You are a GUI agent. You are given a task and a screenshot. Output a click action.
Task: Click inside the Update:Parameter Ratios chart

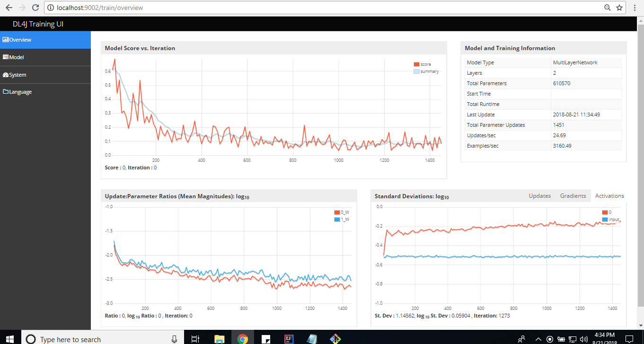(232, 255)
